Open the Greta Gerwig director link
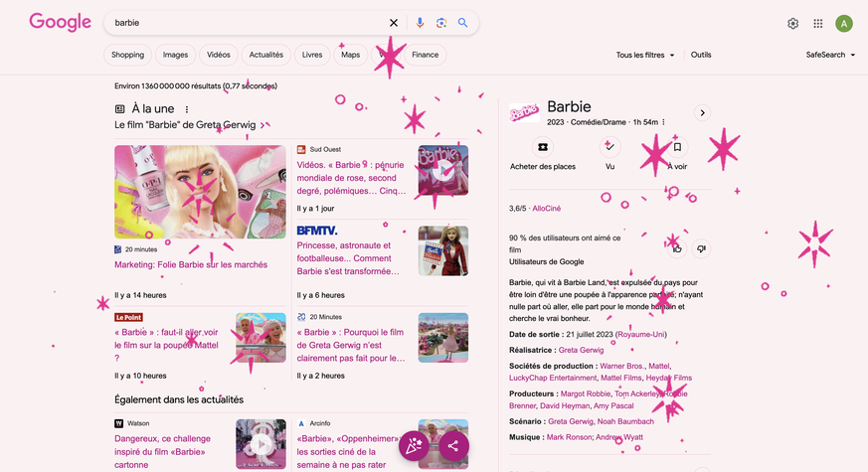Screen dimensions: 868x472 [581, 350]
